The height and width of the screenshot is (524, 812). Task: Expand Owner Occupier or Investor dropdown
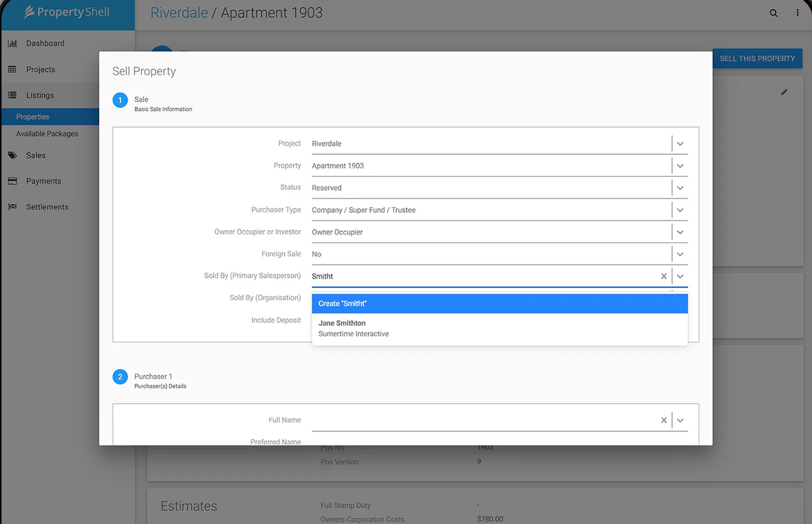coord(680,232)
